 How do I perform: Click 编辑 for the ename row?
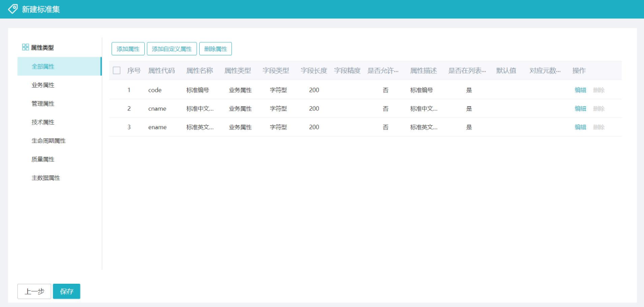click(x=580, y=127)
